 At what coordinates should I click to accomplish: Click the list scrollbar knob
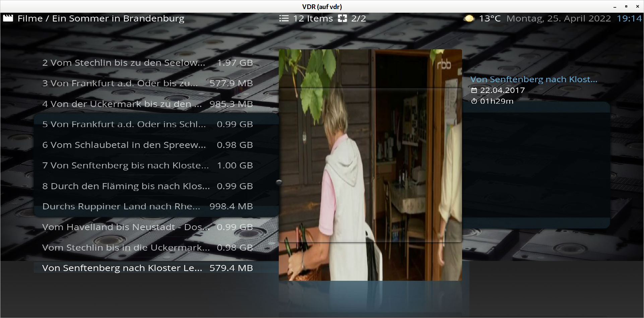pyautogui.click(x=279, y=182)
